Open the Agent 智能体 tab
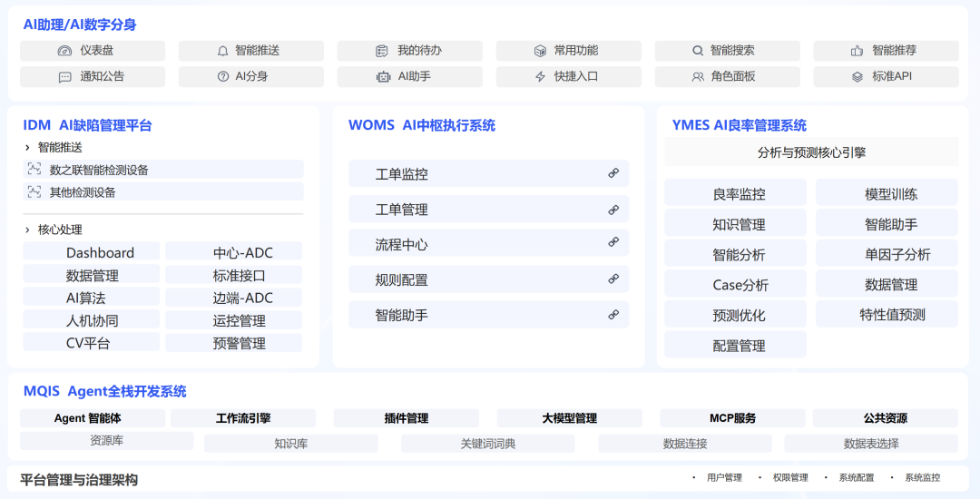This screenshot has width=980, height=499. pyautogui.click(x=93, y=418)
